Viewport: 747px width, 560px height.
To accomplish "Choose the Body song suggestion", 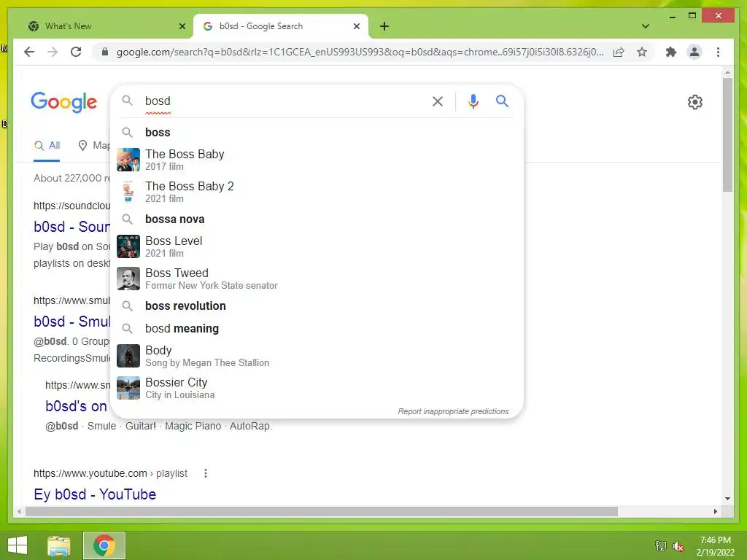I will (317, 356).
